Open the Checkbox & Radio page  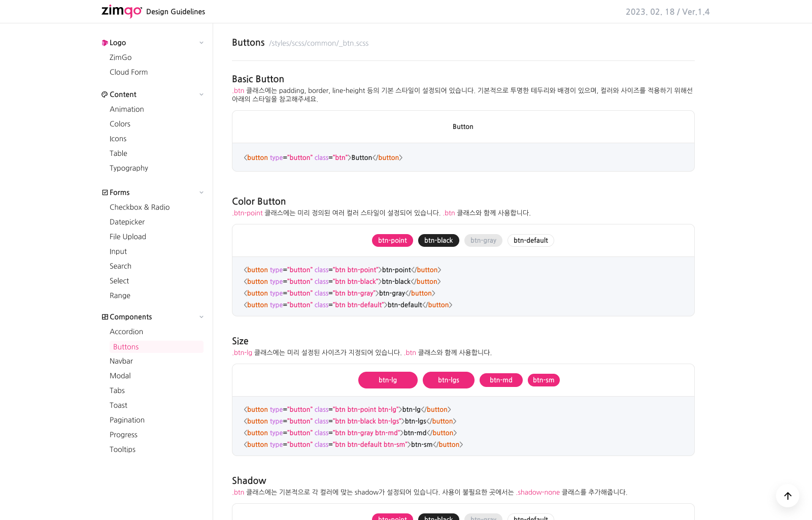coord(140,207)
